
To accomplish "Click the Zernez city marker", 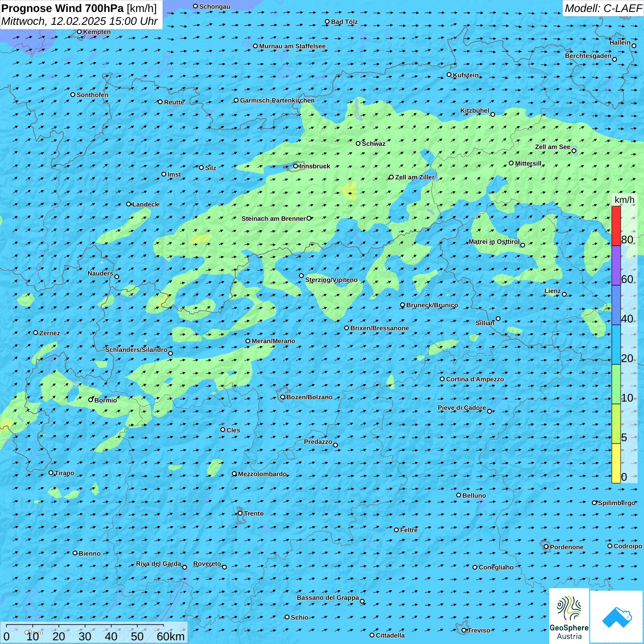I will tap(35, 333).
